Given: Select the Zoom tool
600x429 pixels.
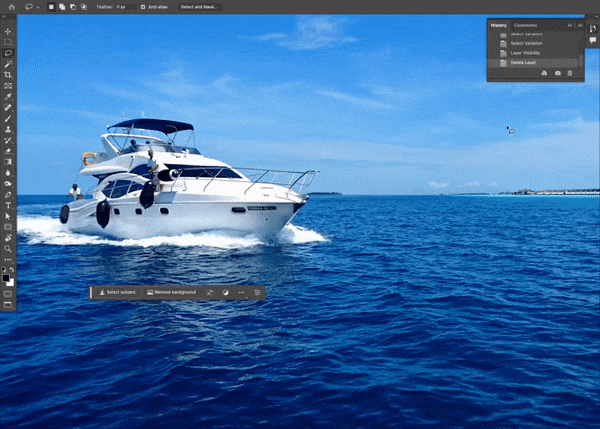Looking at the screenshot, I should pyautogui.click(x=8, y=249).
